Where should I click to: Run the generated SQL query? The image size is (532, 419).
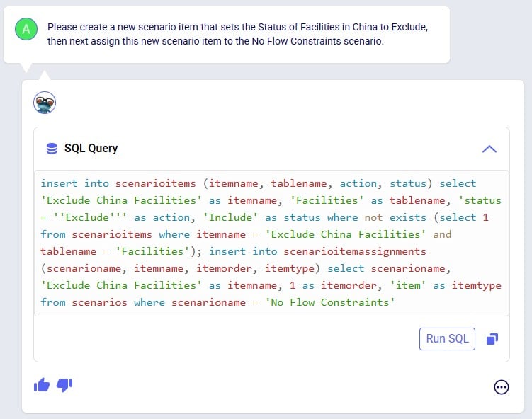coord(447,338)
